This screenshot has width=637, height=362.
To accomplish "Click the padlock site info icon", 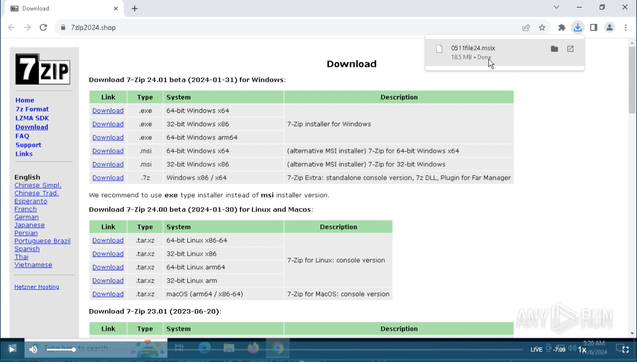I will click(63, 28).
